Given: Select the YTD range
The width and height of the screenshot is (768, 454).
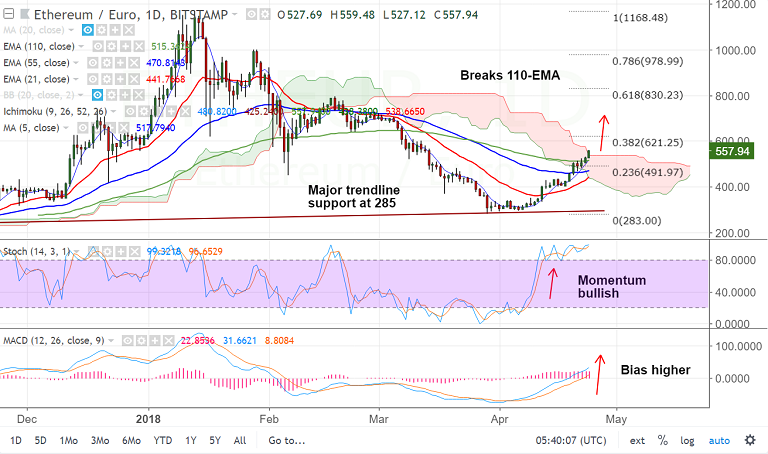Looking at the screenshot, I should (x=163, y=440).
